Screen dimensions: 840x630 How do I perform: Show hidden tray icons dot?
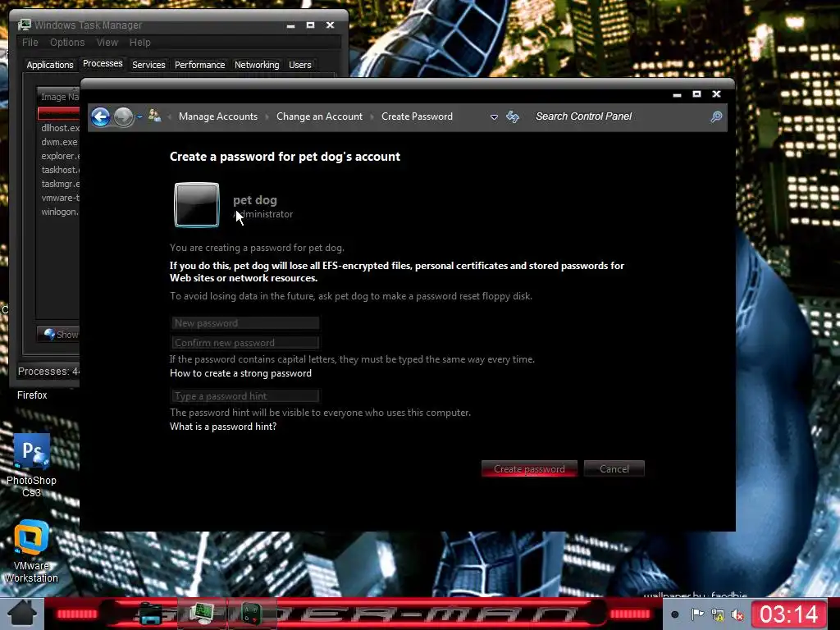click(x=675, y=614)
